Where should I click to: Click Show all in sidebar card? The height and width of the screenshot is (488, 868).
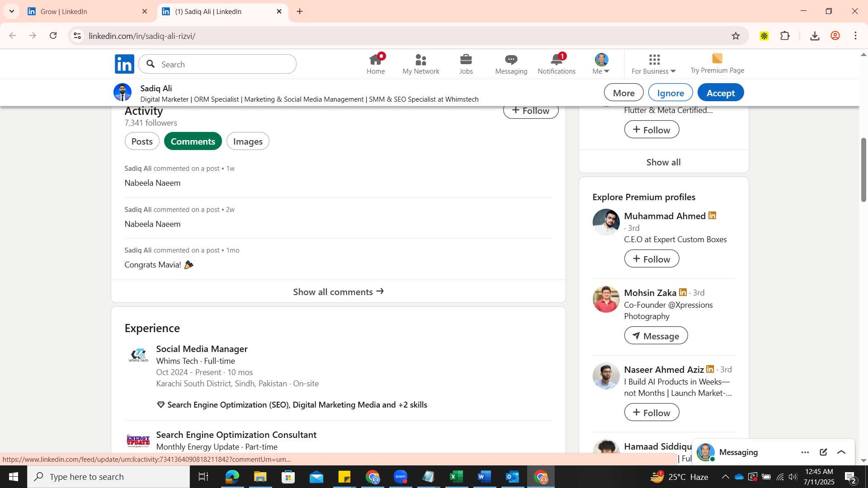pos(664,162)
